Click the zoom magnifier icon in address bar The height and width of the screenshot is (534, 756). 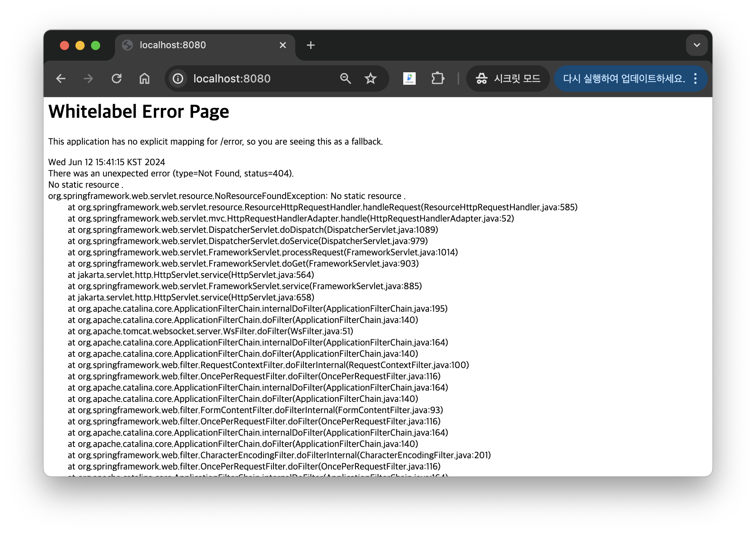coord(345,79)
